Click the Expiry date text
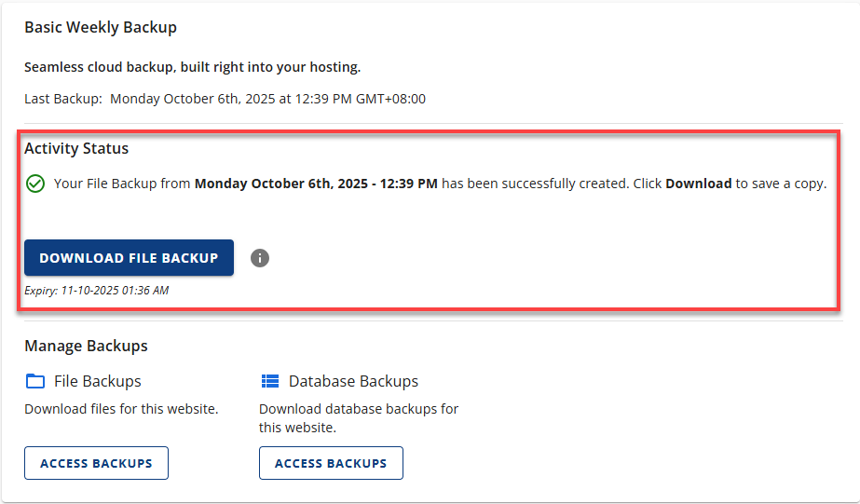The image size is (860, 504). pyautogui.click(x=96, y=291)
